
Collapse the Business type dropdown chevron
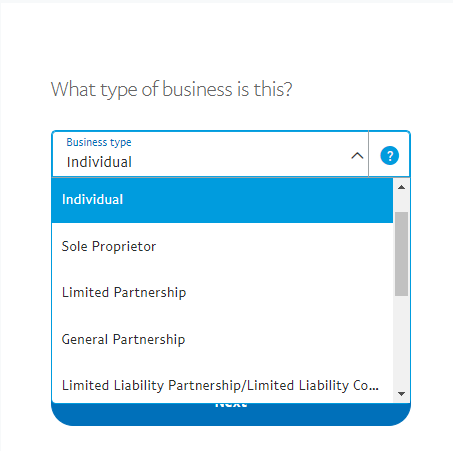[357, 156]
